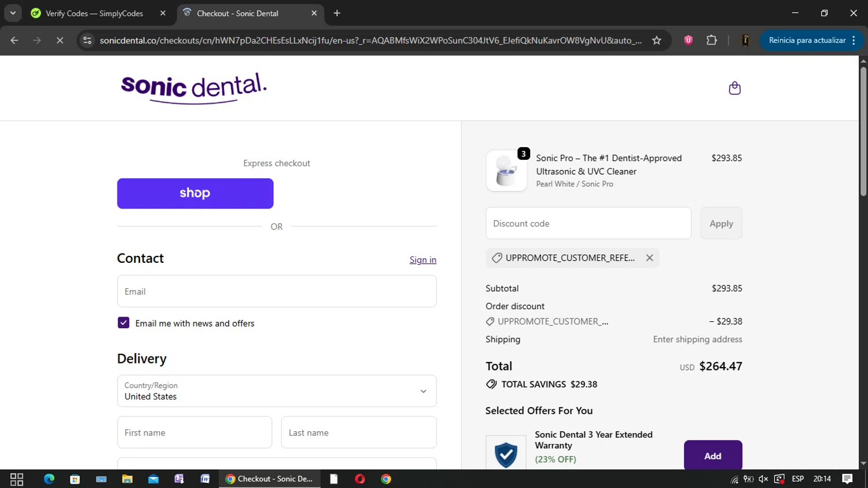868x488 pixels.
Task: Click the Enter shipping address text
Action: [697, 339]
